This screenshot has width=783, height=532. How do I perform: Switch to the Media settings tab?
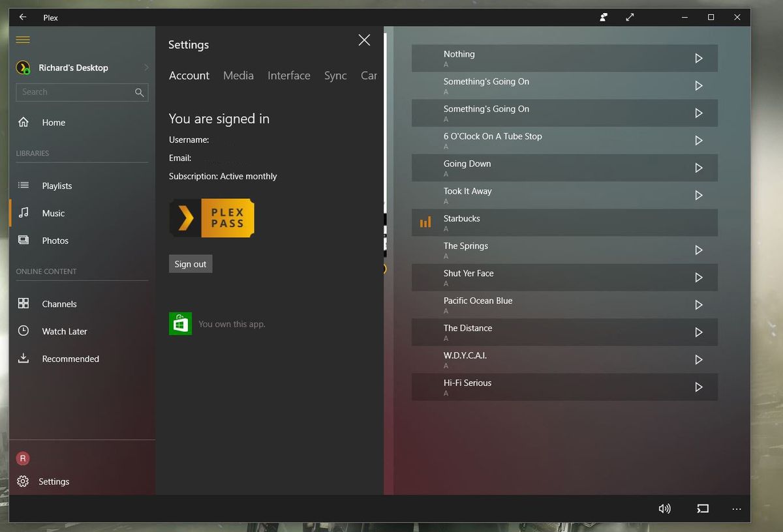click(x=238, y=76)
